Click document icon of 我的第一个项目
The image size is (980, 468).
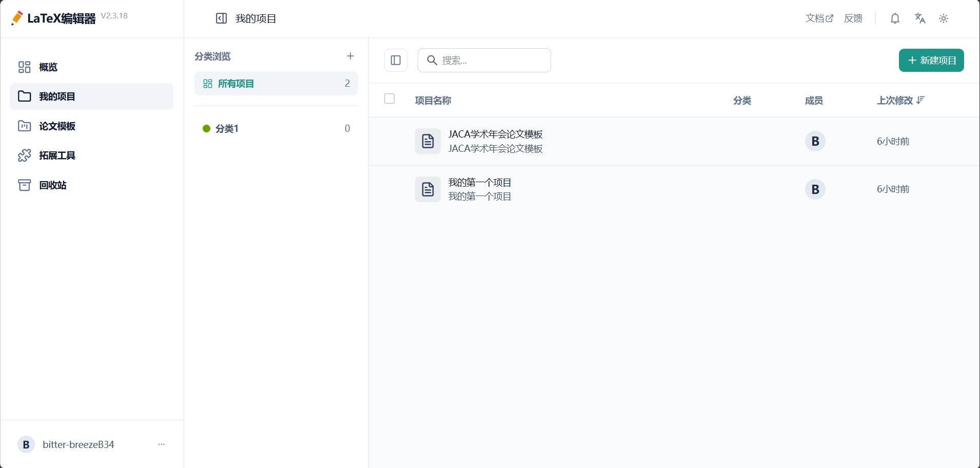pos(428,189)
